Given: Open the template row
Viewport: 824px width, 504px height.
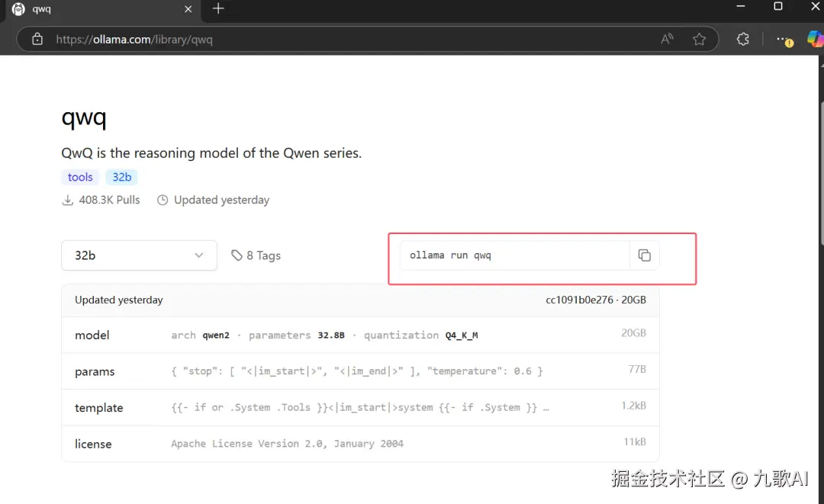Looking at the screenshot, I should (x=360, y=407).
